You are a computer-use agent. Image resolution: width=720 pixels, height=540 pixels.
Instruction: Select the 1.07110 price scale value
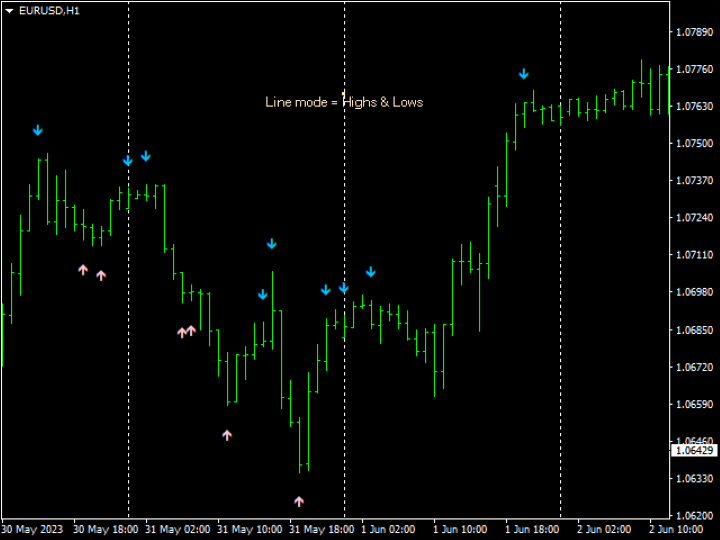[x=695, y=254]
